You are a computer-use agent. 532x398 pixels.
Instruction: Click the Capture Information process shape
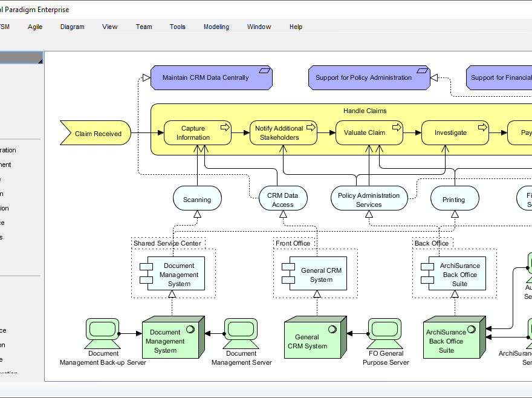pyautogui.click(x=195, y=133)
